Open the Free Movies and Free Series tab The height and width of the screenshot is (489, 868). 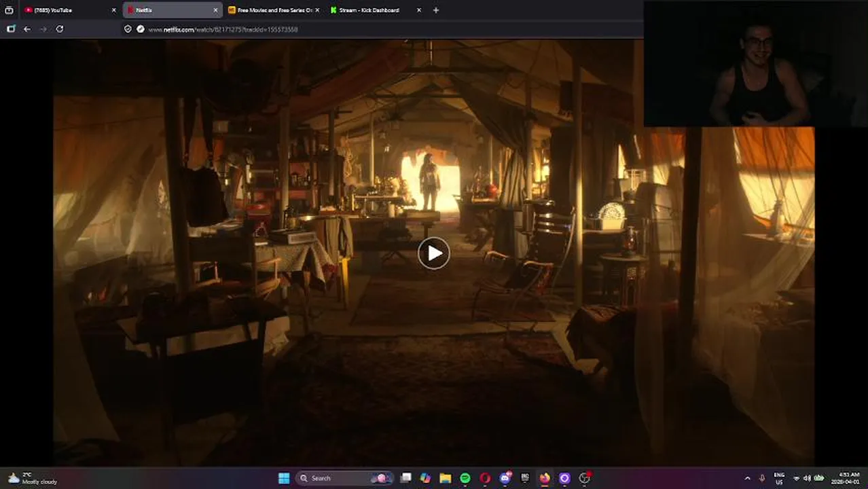click(274, 10)
